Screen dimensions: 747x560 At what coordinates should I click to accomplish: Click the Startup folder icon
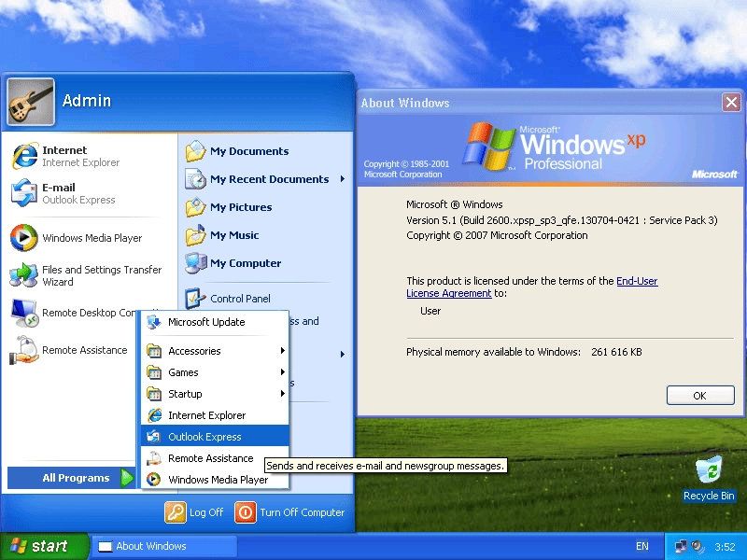tap(154, 394)
